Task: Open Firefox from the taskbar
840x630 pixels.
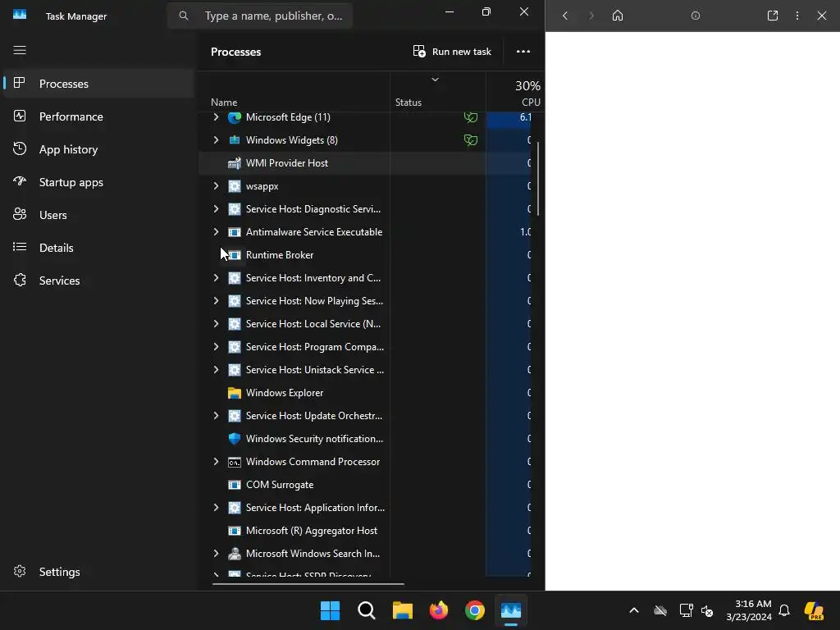Action: [439, 610]
